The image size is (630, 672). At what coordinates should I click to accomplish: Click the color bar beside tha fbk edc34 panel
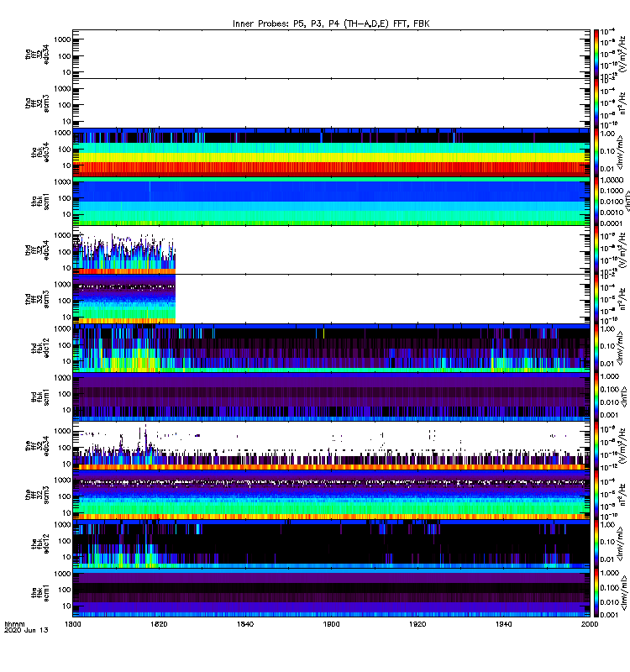pos(596,152)
